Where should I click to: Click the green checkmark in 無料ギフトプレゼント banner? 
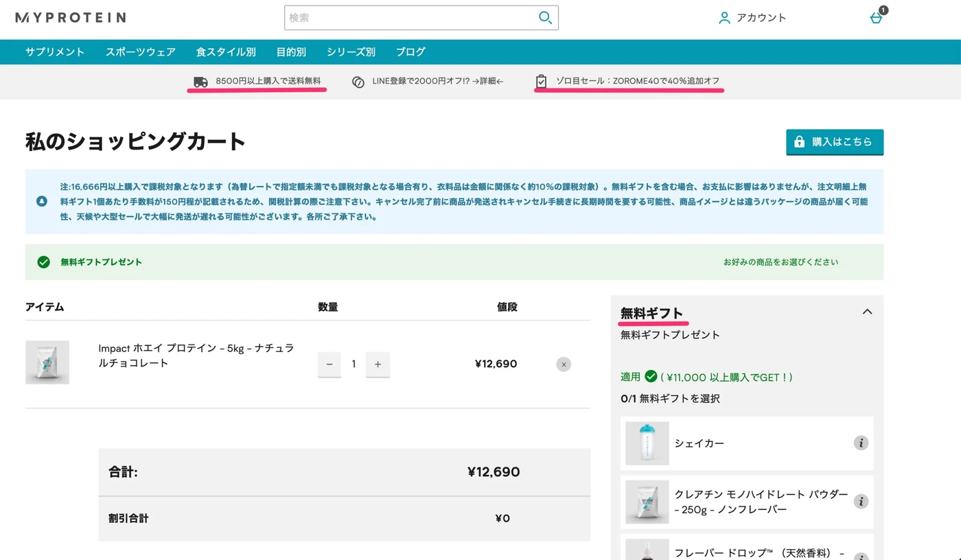pyautogui.click(x=44, y=261)
